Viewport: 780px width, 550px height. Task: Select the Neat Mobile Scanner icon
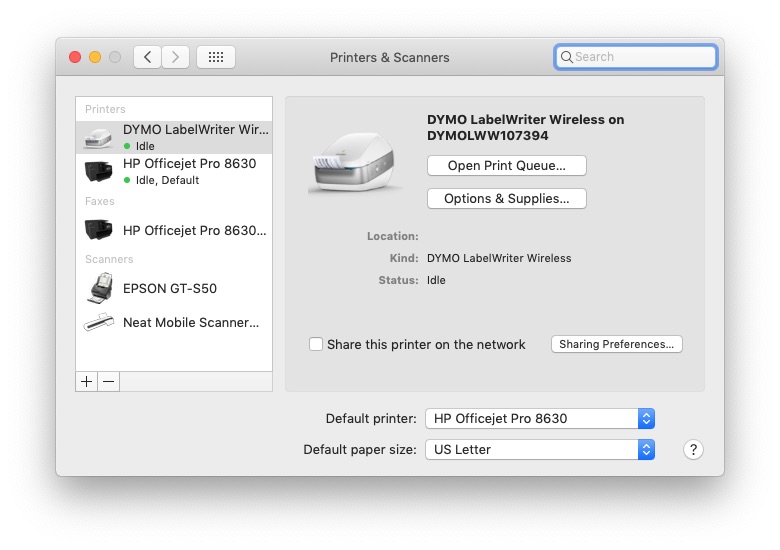pos(98,322)
